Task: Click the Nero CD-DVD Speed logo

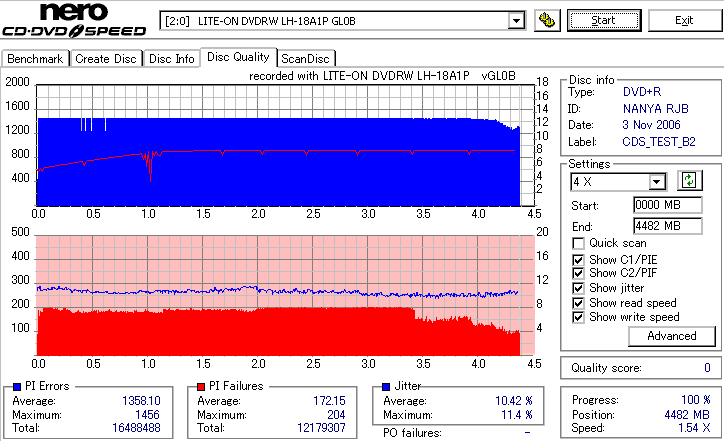Action: (x=74, y=20)
